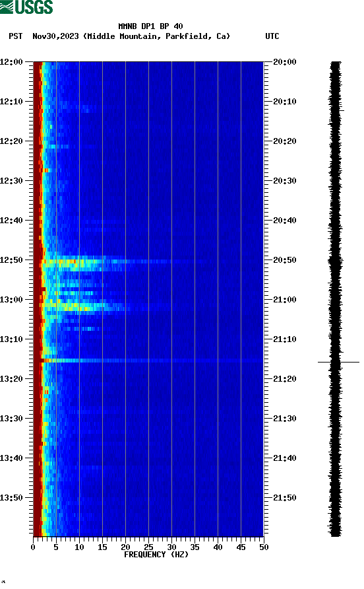Screen dimensions: 364x589
Task: Click the '12:30' PST time label
Action: point(11,181)
